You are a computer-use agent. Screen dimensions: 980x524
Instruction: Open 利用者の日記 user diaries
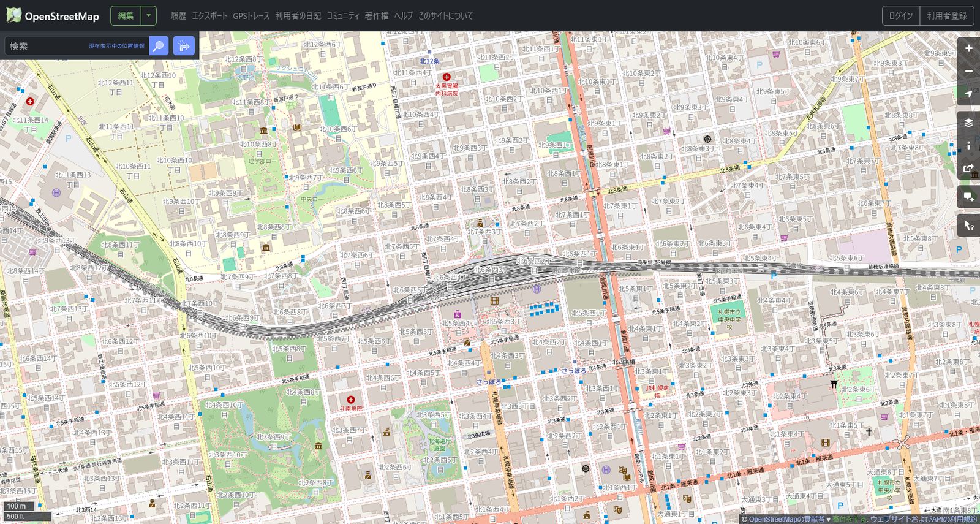tap(298, 16)
